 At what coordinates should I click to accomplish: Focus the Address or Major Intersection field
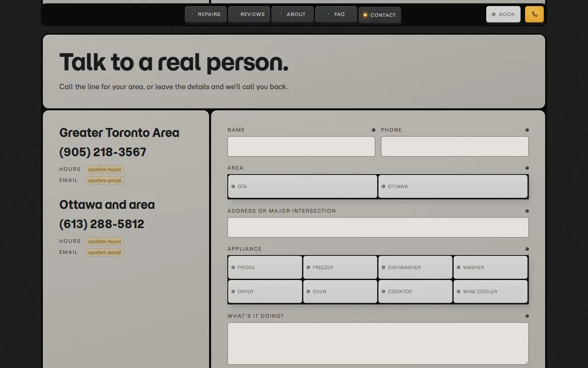click(x=378, y=227)
